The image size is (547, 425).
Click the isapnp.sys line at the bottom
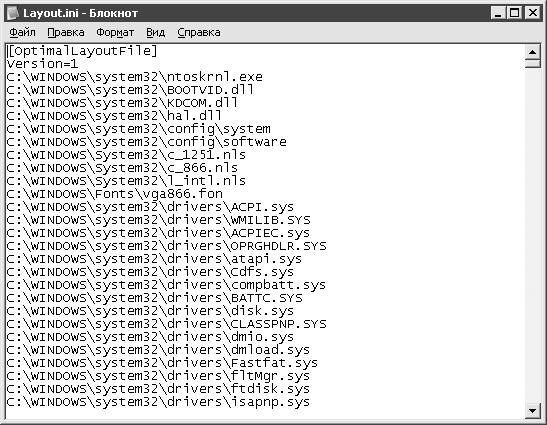[158, 402]
